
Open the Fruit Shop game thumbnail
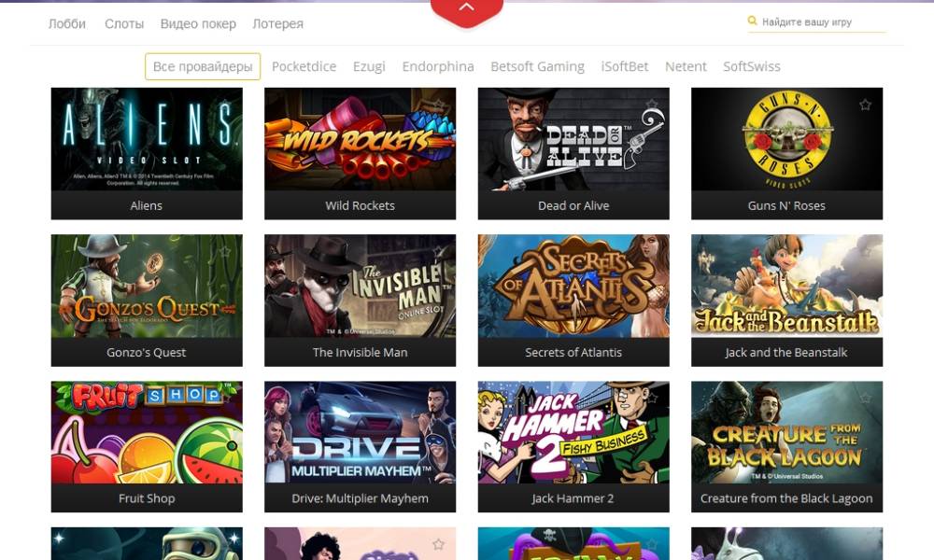[147, 433]
